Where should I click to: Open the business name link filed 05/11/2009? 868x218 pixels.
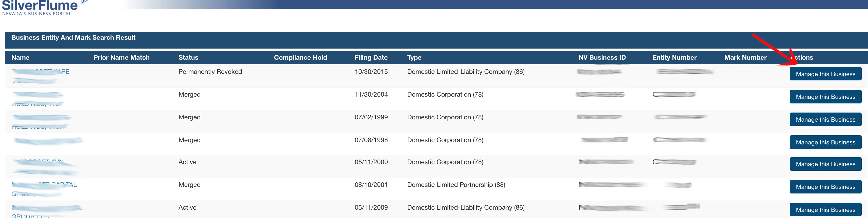tap(47, 211)
